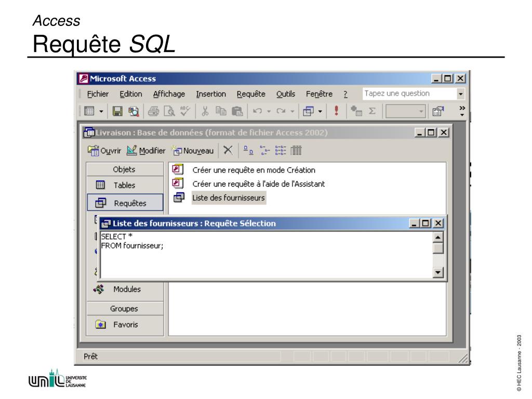This screenshot has height=399, width=532.
Task: Switch to List view icon
Action: [x=281, y=150]
